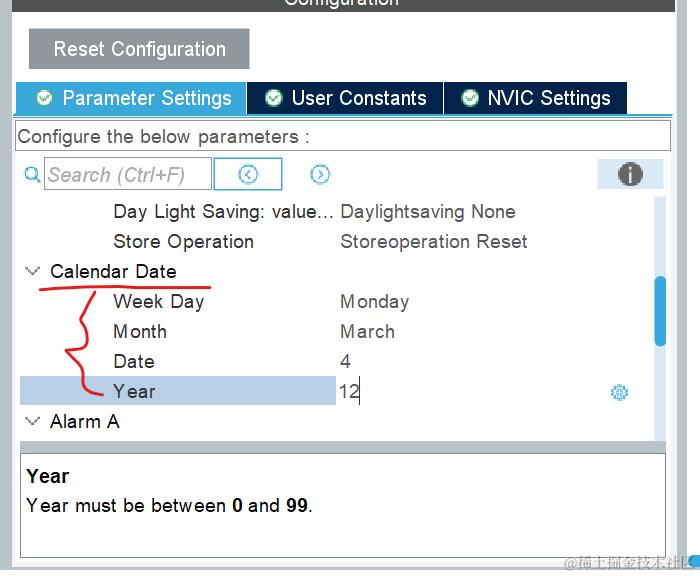Image resolution: width=700 pixels, height=576 pixels.
Task: Click the search magnifier icon
Action: click(32, 174)
